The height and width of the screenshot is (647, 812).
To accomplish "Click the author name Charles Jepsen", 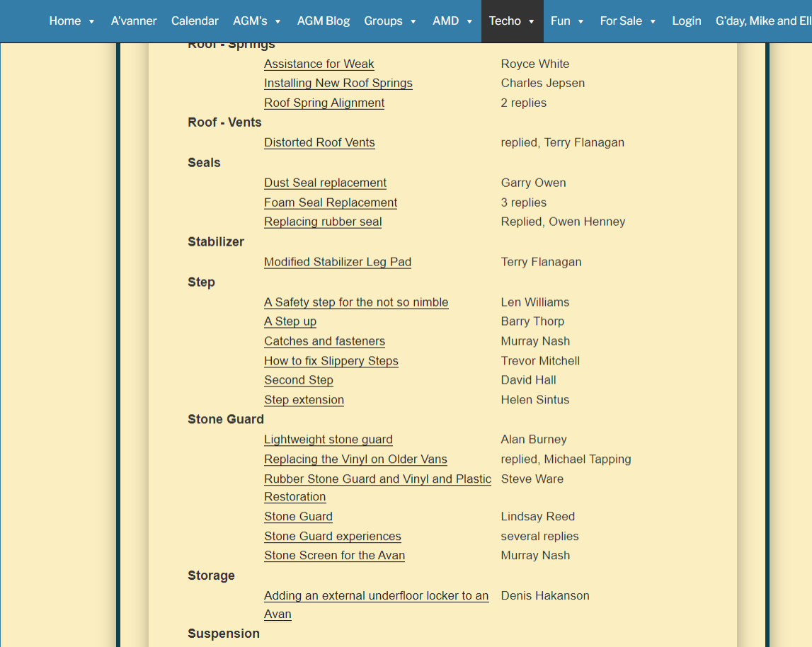I will coord(543,83).
